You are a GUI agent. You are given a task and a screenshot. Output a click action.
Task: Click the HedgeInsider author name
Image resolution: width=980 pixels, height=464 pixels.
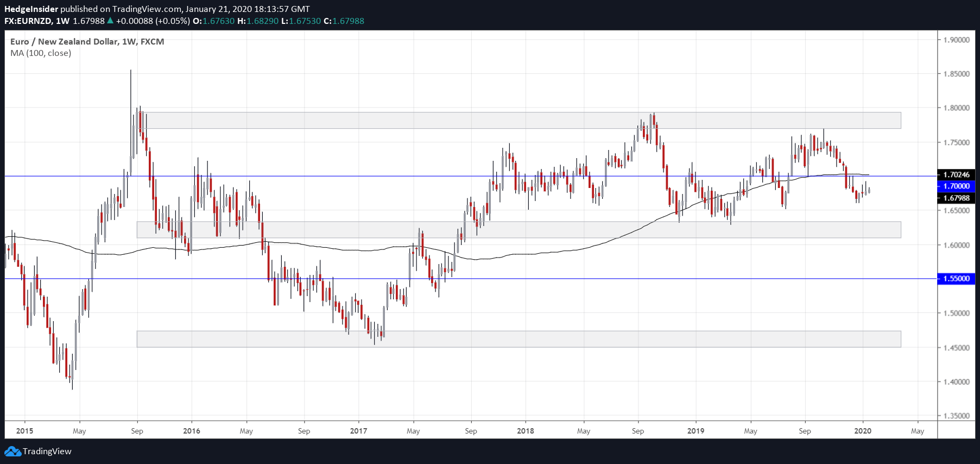(x=31, y=9)
